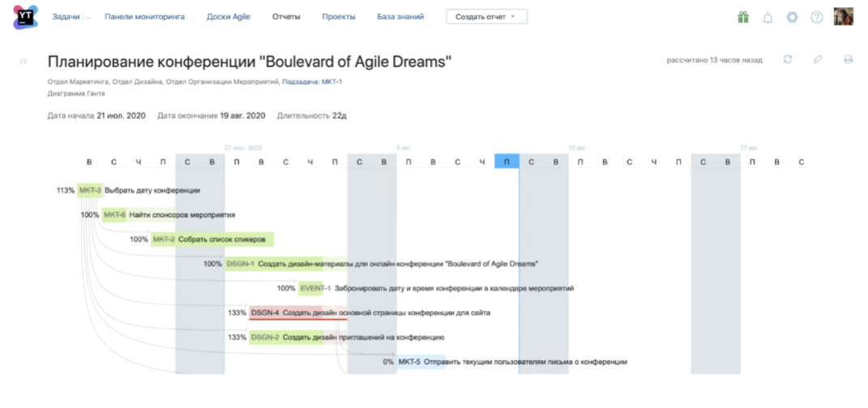
Task: Navigate to База знаний
Action: 400,16
